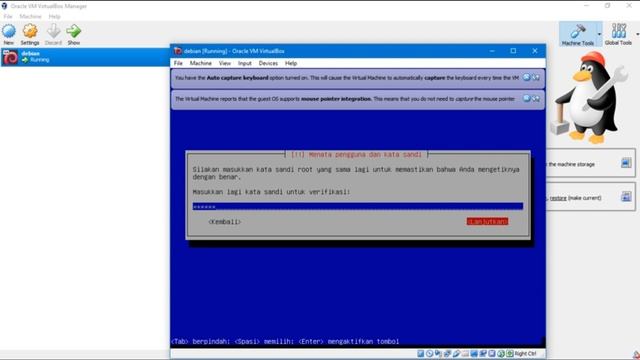Minimize the debian VM window
The image size is (640, 360).
pyautogui.click(x=492, y=51)
